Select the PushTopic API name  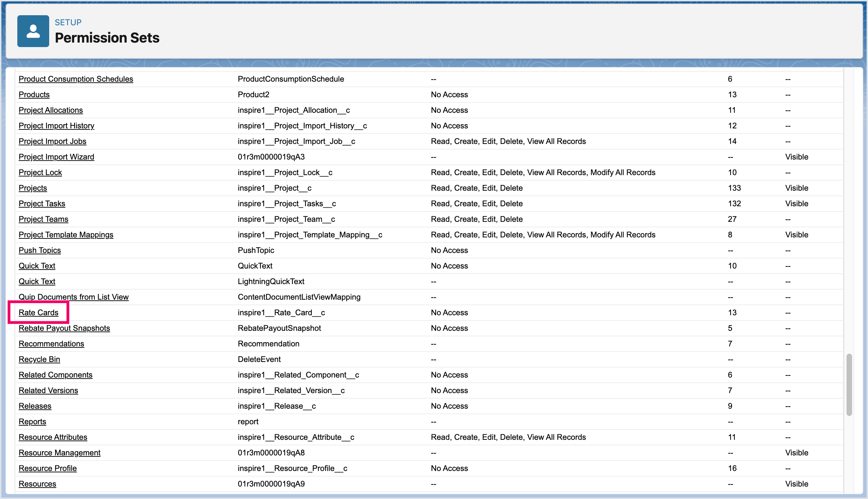(x=256, y=250)
